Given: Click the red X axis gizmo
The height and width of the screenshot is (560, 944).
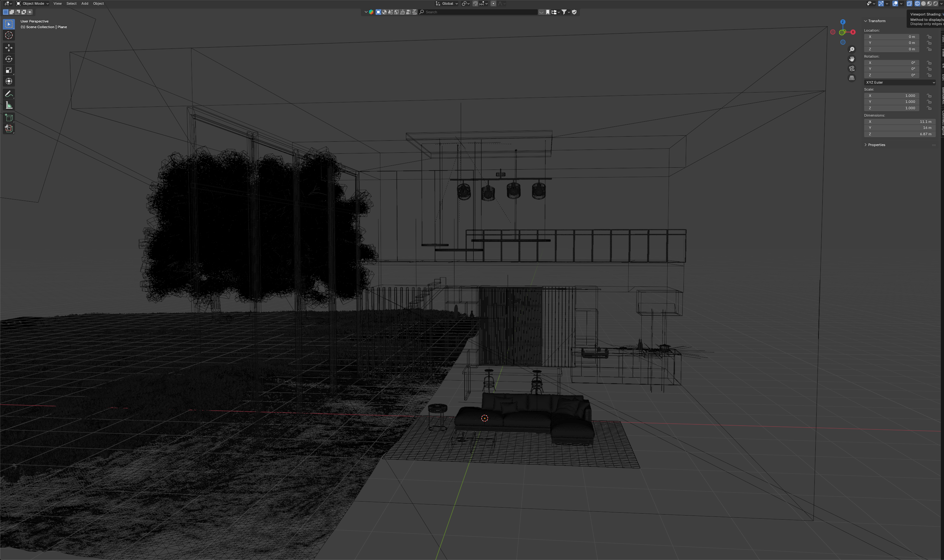Looking at the screenshot, I should click(853, 32).
